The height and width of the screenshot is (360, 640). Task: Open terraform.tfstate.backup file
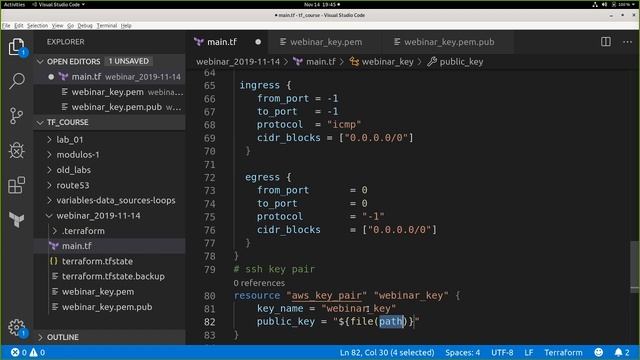[110, 276]
